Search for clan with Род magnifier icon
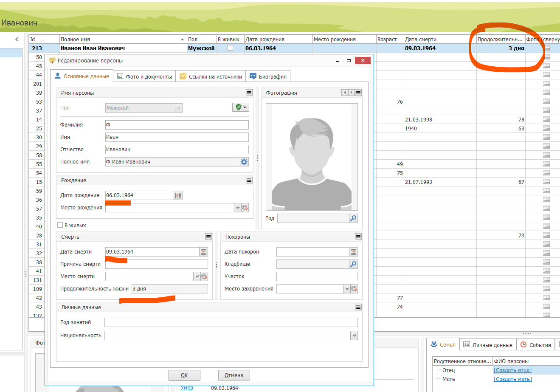The height and width of the screenshot is (392, 560). (353, 218)
